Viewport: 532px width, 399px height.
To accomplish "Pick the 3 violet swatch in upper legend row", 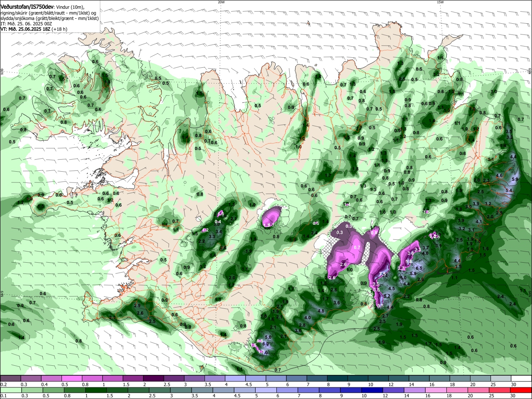I will (194, 379).
